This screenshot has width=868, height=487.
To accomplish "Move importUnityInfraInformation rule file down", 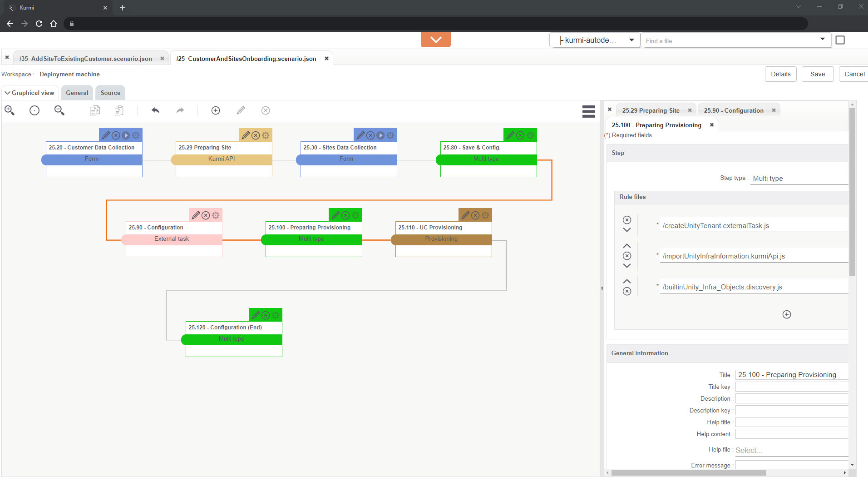I will point(627,266).
